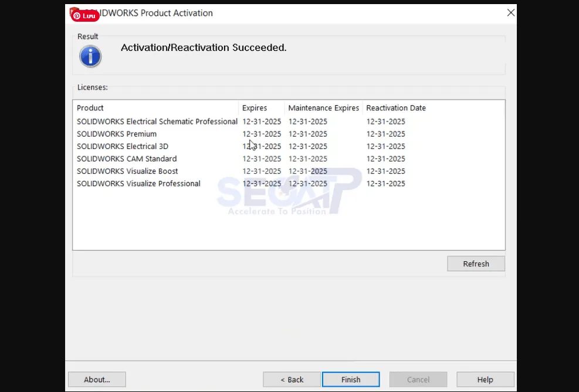Sort licenses by the Product column
This screenshot has width=579, height=392.
point(90,108)
